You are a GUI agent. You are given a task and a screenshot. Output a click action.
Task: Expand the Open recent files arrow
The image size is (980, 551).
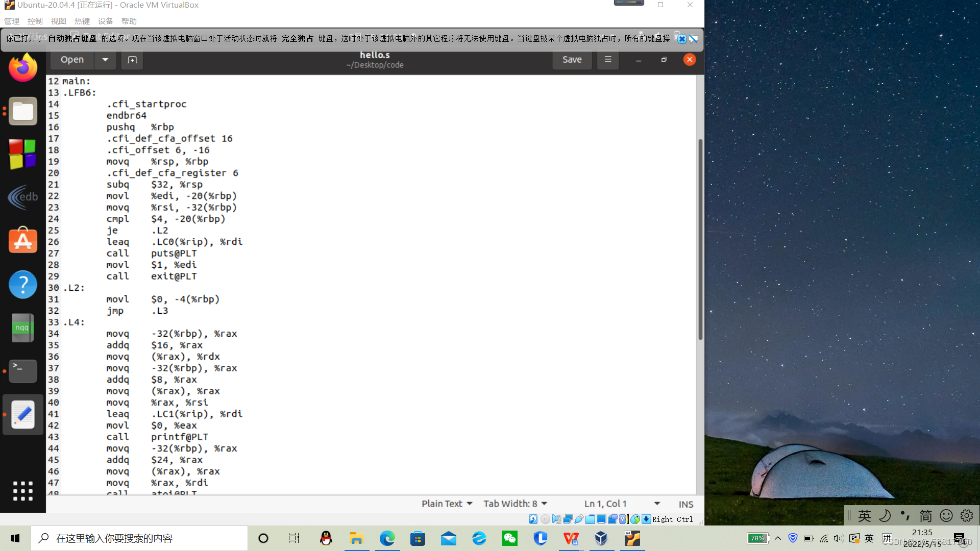pyautogui.click(x=105, y=60)
